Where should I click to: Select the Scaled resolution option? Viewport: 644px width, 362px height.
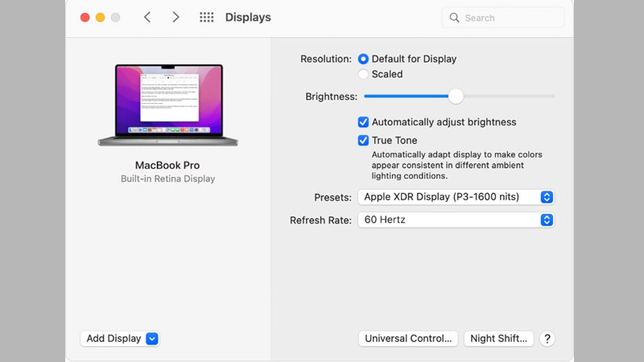coord(364,74)
